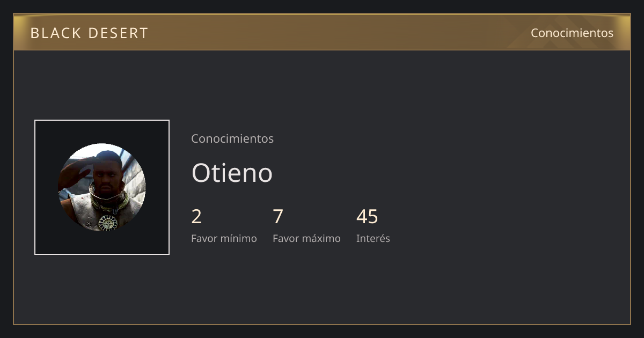Select the Favor mínimo label
644x338 pixels.
pyautogui.click(x=224, y=238)
